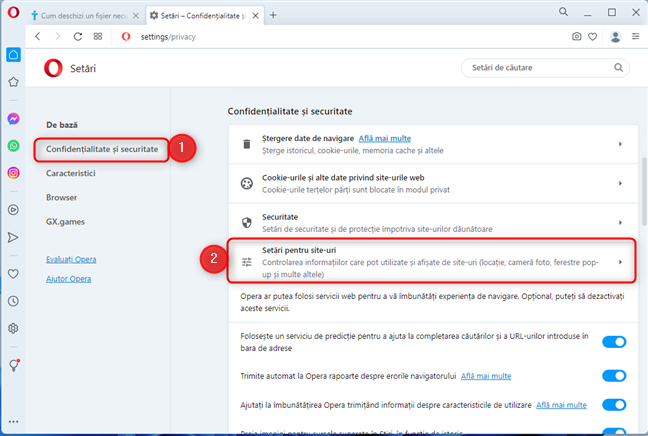This screenshot has height=436, width=648.
Task: Click the cookie icon row
Action: (247, 183)
